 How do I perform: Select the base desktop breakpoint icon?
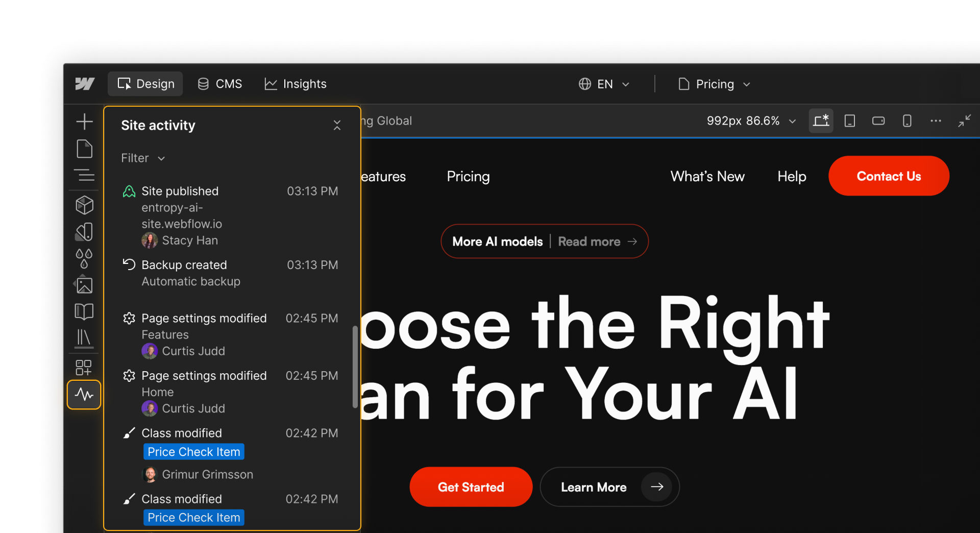[x=821, y=121]
